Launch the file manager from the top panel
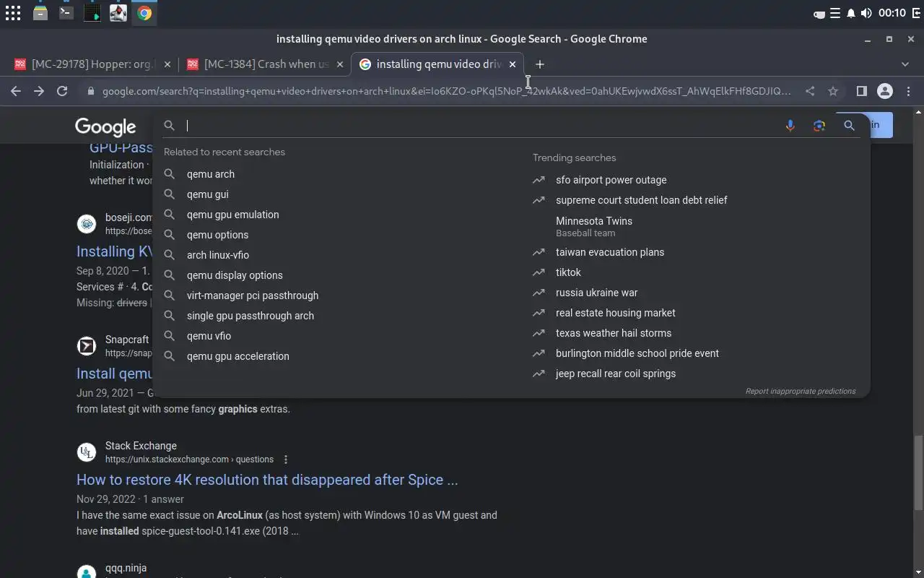 point(40,13)
